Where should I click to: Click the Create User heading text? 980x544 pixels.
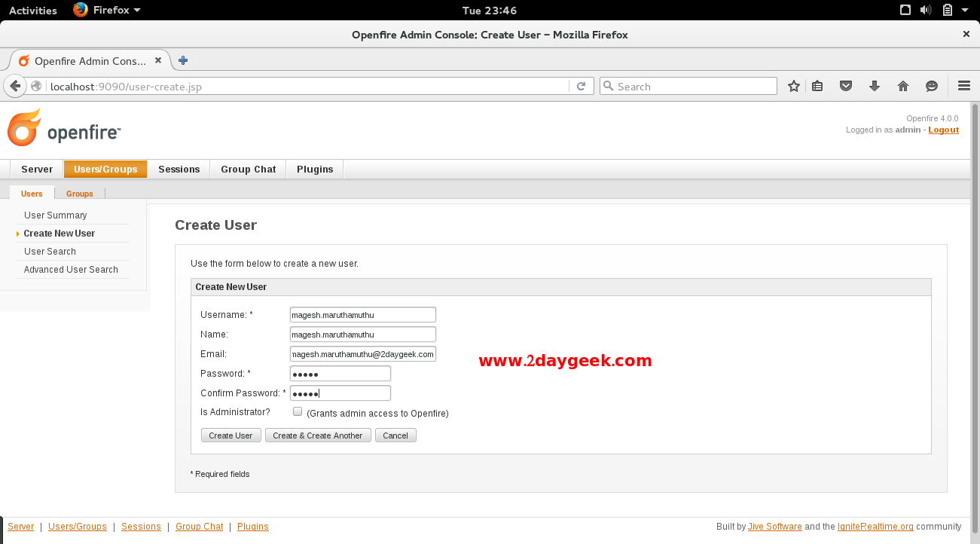[x=216, y=225]
